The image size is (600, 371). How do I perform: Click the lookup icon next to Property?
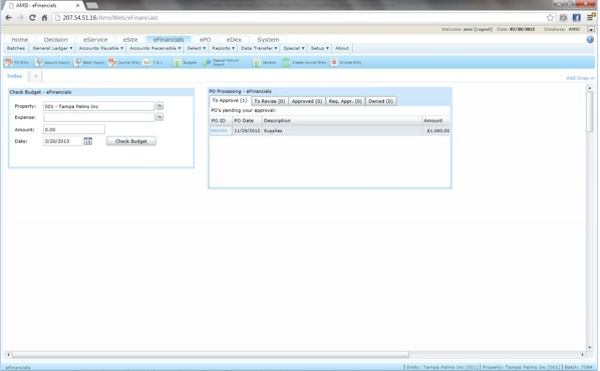tap(160, 106)
